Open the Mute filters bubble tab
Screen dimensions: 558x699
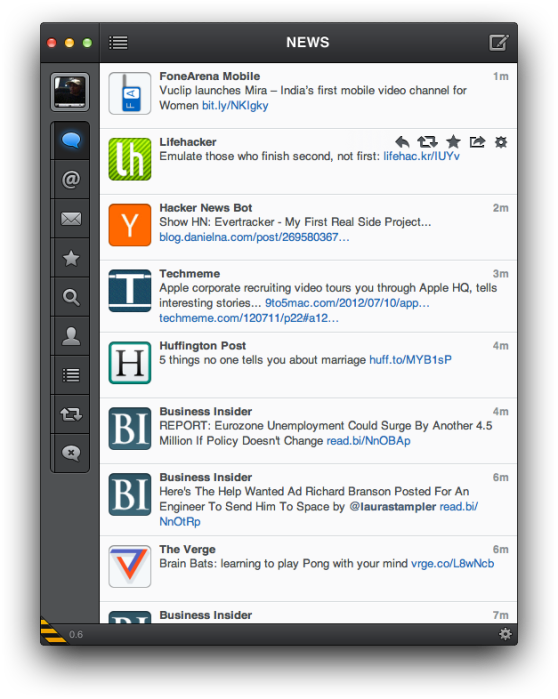[71, 453]
